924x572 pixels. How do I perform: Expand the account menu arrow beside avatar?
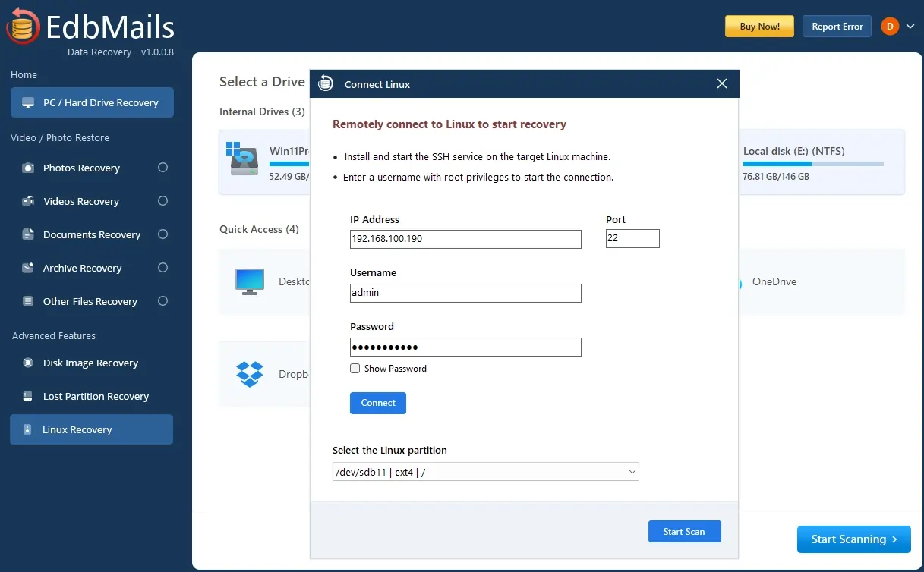[x=910, y=26]
